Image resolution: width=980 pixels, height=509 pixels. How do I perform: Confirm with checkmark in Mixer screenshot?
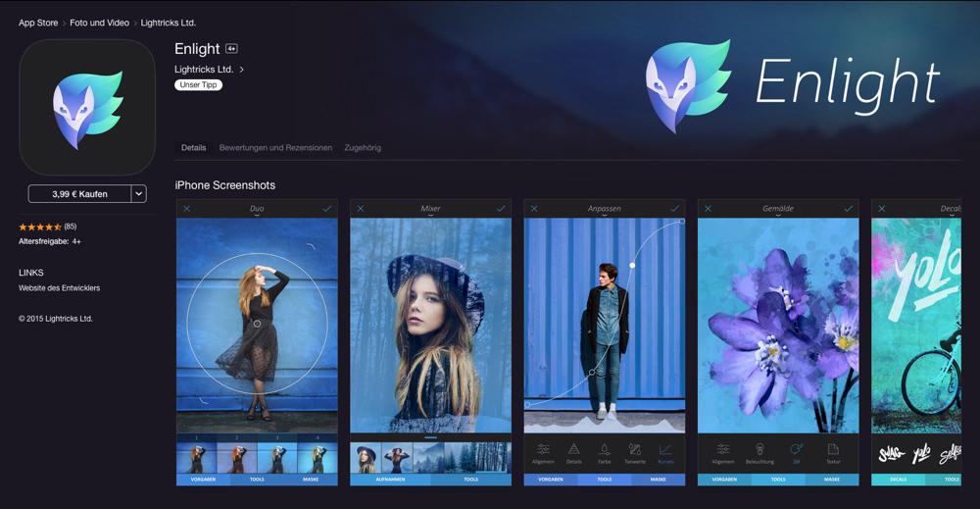(501, 209)
